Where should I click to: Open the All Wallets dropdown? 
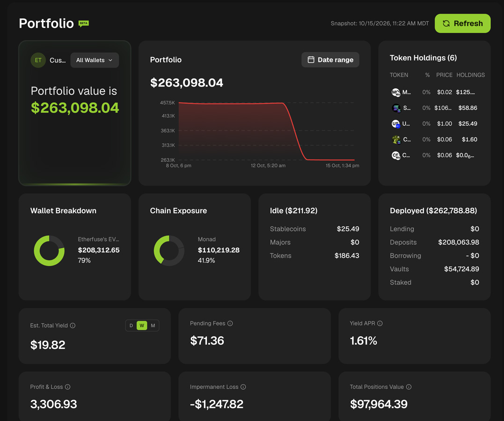click(x=95, y=60)
